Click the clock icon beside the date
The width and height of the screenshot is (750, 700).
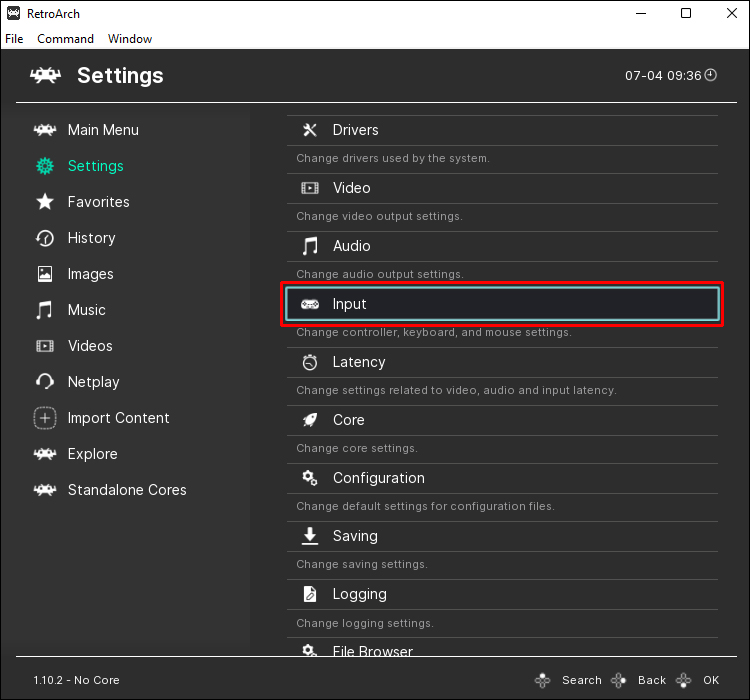(x=711, y=75)
